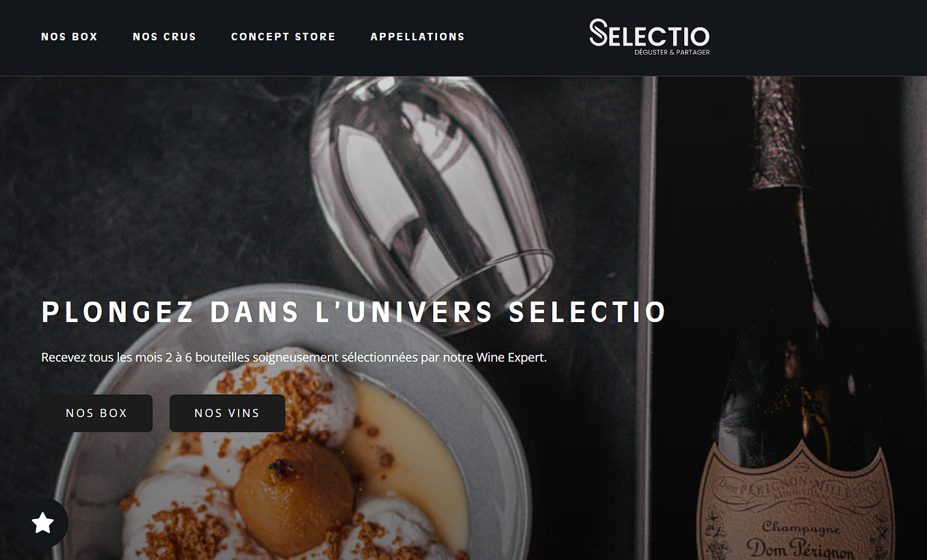Click the Selectio wordmark logo
This screenshot has width=927, height=560.
(x=649, y=33)
